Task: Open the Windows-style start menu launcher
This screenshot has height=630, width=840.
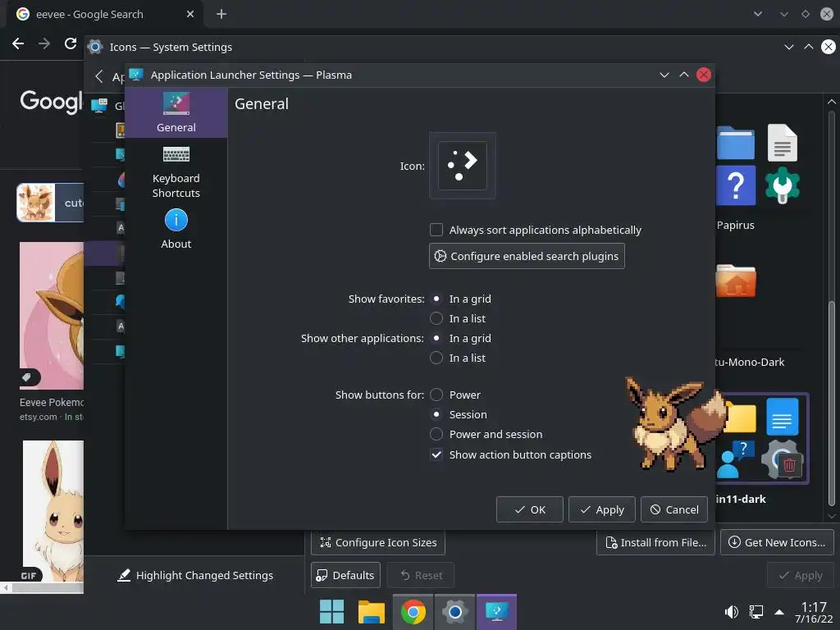Action: [331, 612]
